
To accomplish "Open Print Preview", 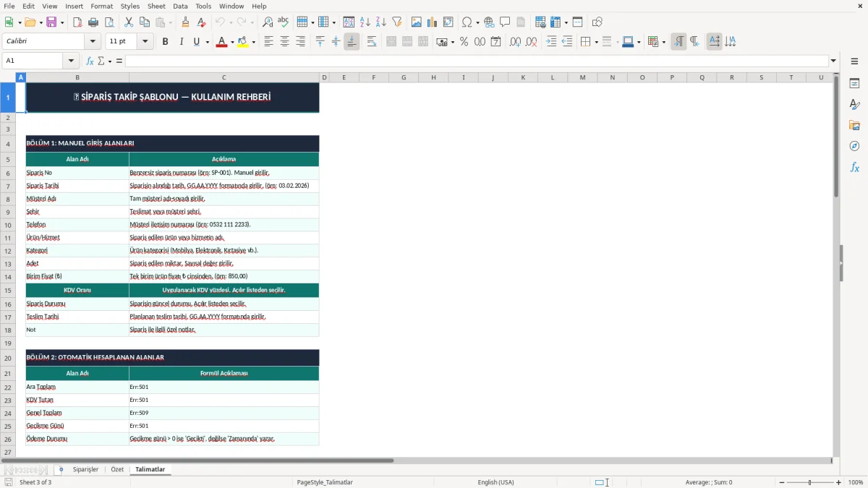I will point(109,22).
